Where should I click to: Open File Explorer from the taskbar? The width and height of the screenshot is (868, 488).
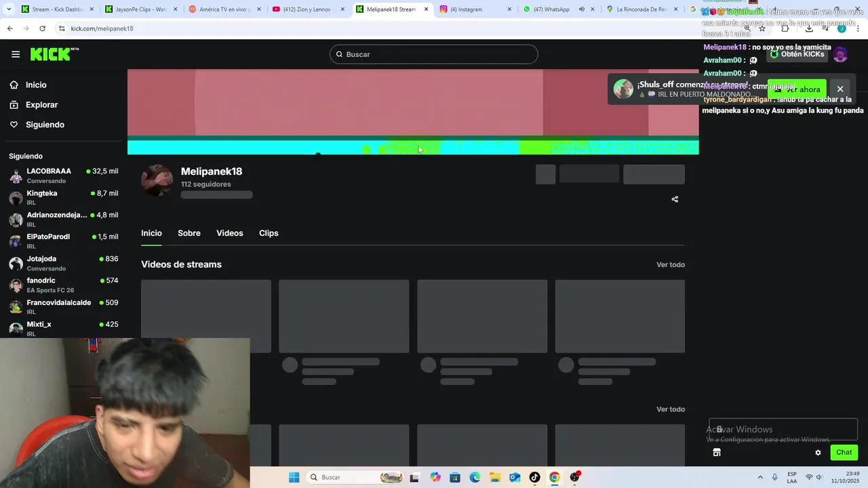pos(495,477)
